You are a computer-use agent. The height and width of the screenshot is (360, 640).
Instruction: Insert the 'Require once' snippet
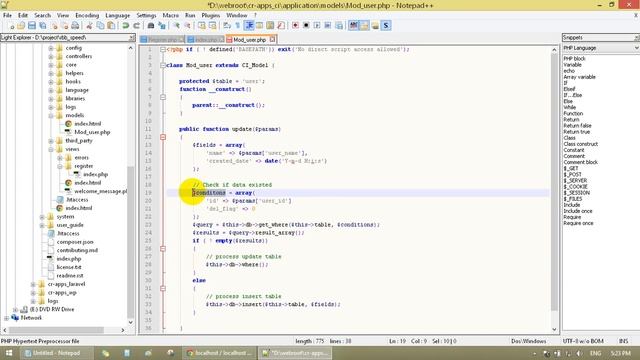pos(579,223)
